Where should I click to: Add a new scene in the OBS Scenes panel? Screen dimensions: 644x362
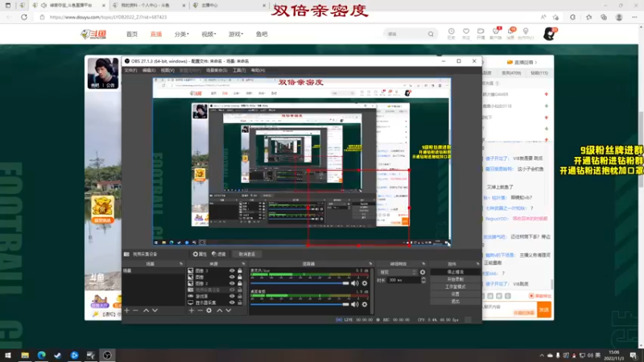tap(127, 311)
